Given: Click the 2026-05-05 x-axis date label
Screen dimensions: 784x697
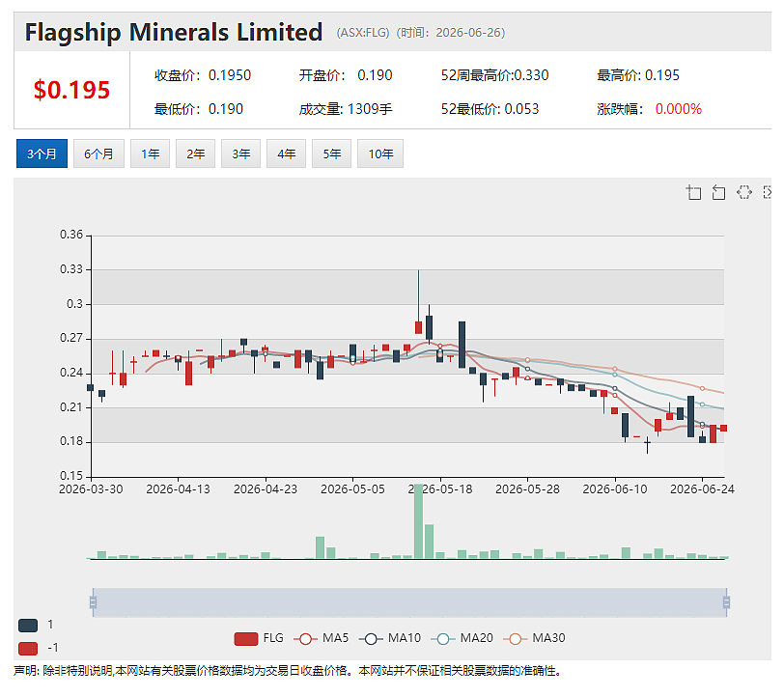Looking at the screenshot, I should [352, 489].
